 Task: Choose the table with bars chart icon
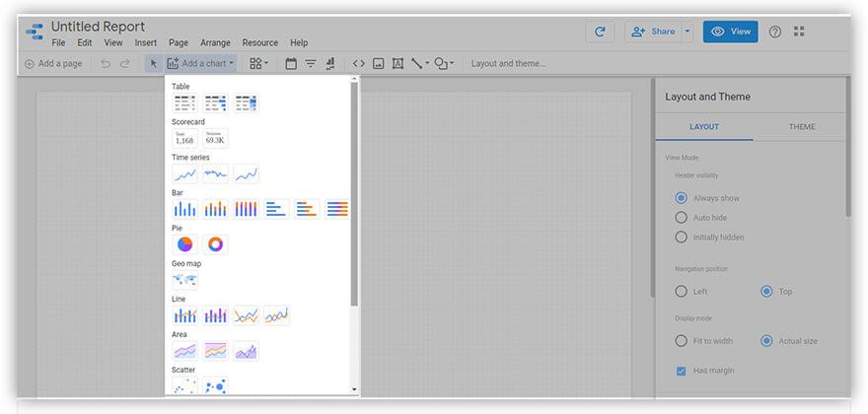215,103
